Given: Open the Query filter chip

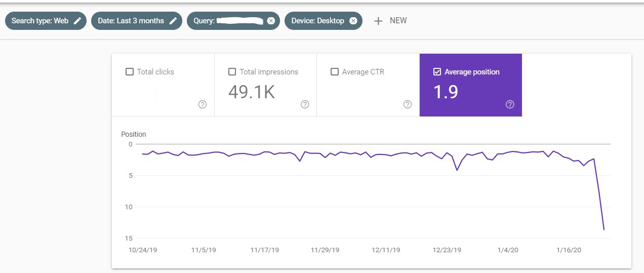Looking at the screenshot, I should tap(233, 21).
